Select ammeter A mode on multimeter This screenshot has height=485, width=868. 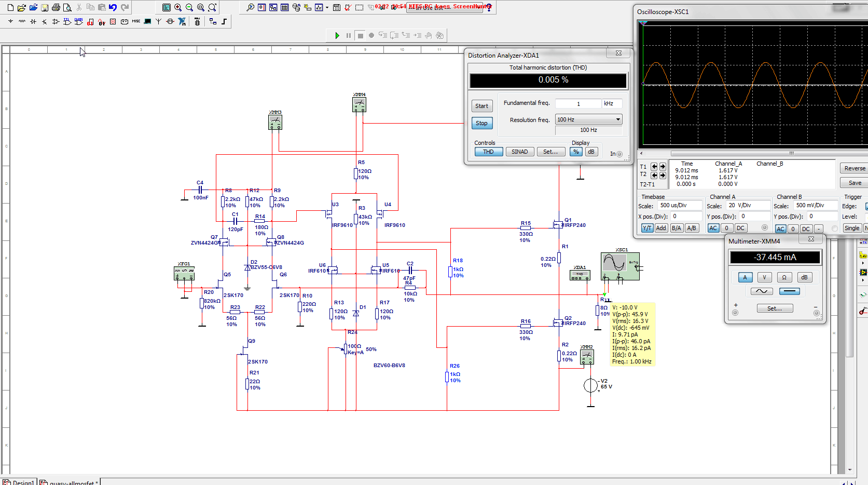[x=745, y=277]
